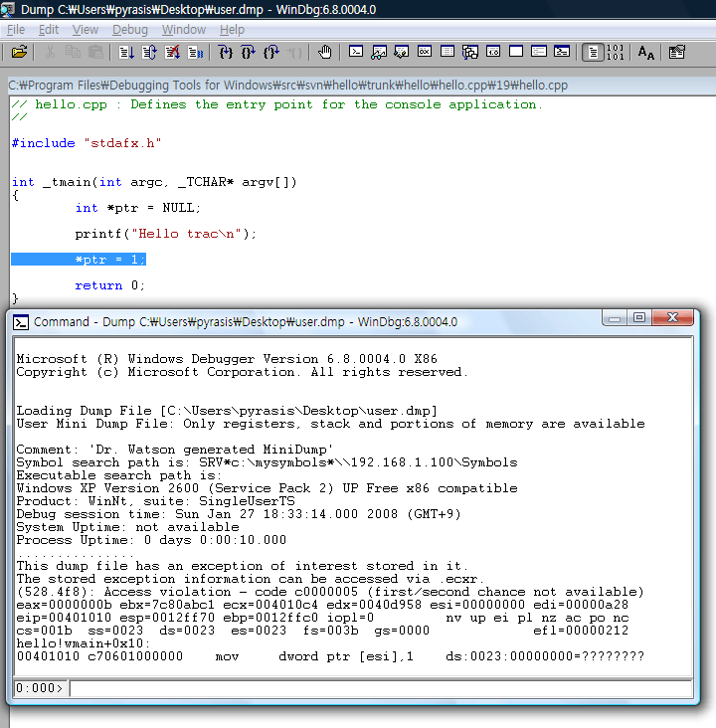
Task: Click the Step Over braces icon
Action: pos(248,52)
